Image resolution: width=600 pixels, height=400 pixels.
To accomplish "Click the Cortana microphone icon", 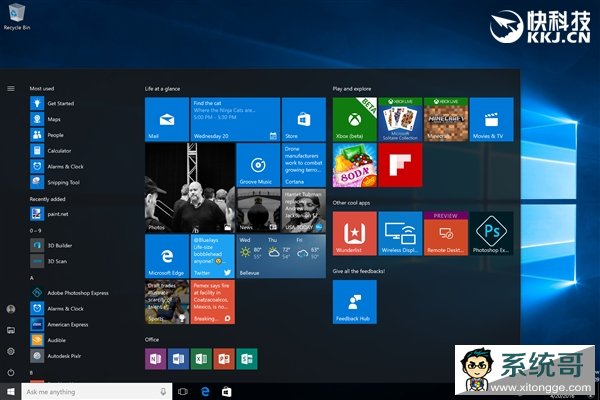I will (x=163, y=392).
